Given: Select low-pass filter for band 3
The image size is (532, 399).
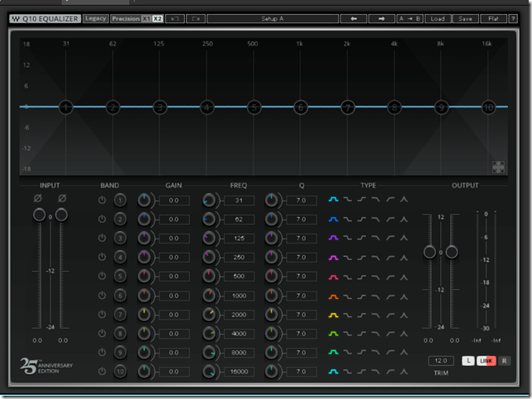Looking at the screenshot, I should pyautogui.click(x=376, y=238).
